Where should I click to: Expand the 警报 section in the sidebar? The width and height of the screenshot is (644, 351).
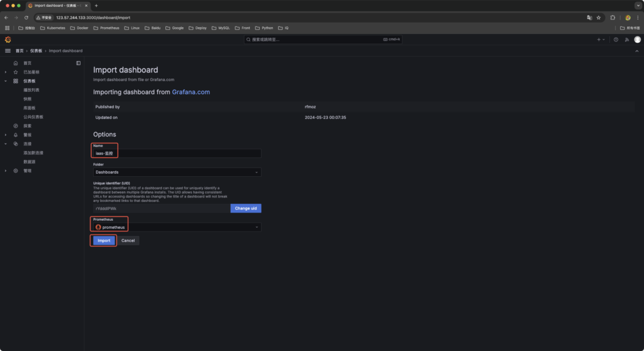[6, 135]
